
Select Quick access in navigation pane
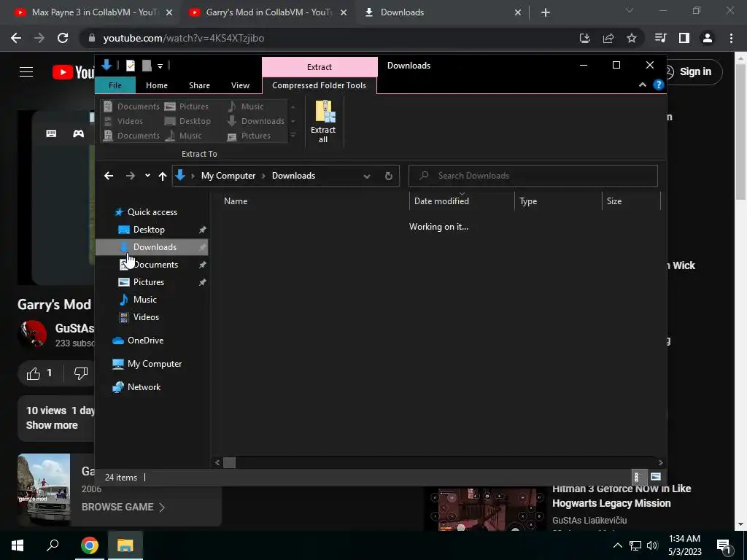[152, 212]
